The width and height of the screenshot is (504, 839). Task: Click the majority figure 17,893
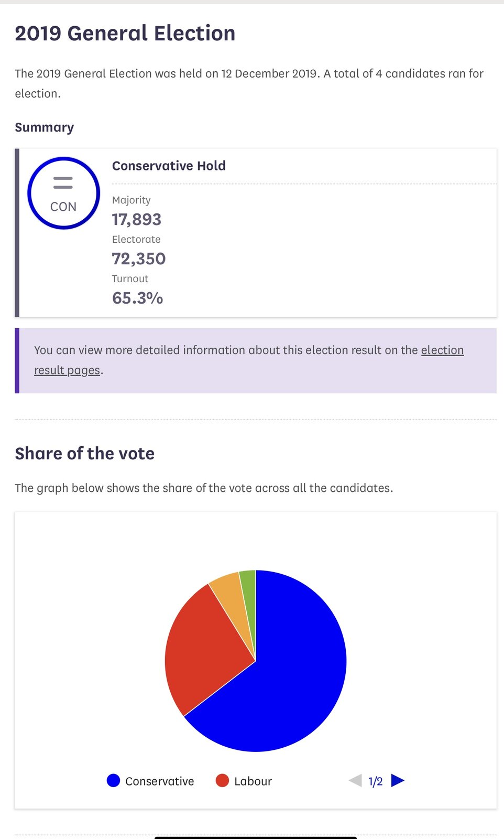(x=137, y=219)
